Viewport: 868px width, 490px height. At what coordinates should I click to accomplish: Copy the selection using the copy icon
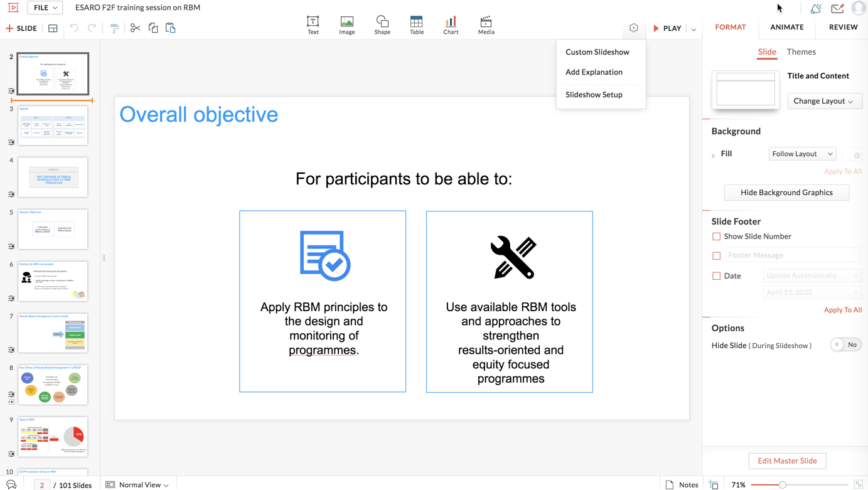coord(153,28)
